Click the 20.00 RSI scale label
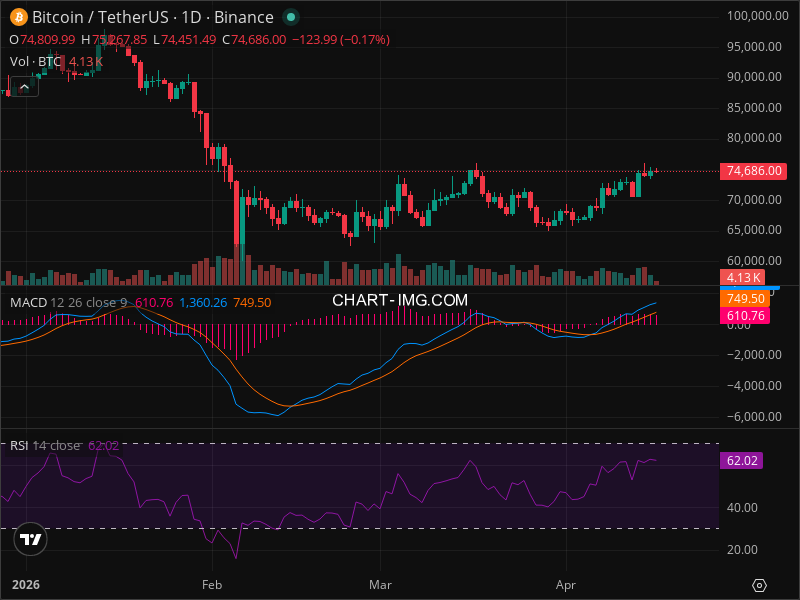Screen dimensions: 800x600 coord(742,549)
